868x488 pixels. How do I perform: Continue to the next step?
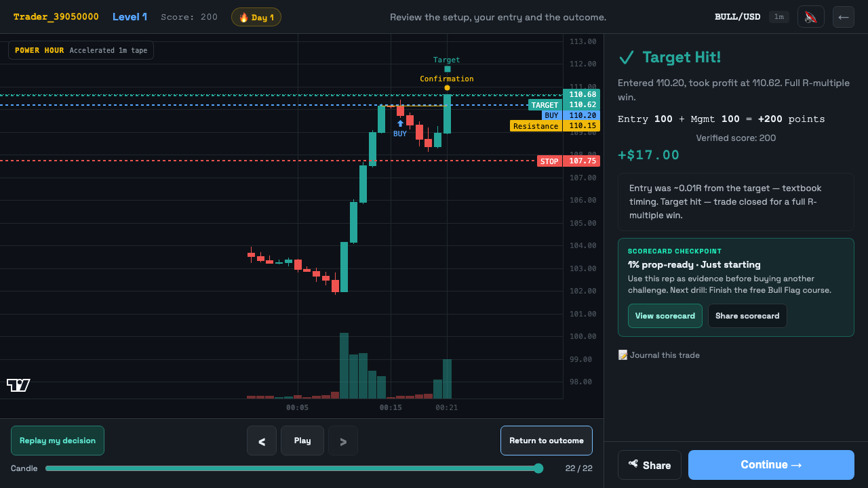771,465
